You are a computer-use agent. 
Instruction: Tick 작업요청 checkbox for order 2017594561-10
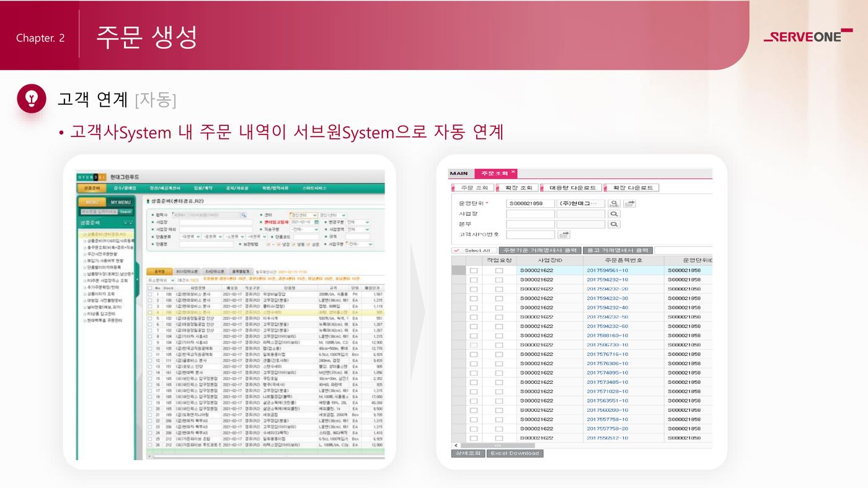pos(499,270)
